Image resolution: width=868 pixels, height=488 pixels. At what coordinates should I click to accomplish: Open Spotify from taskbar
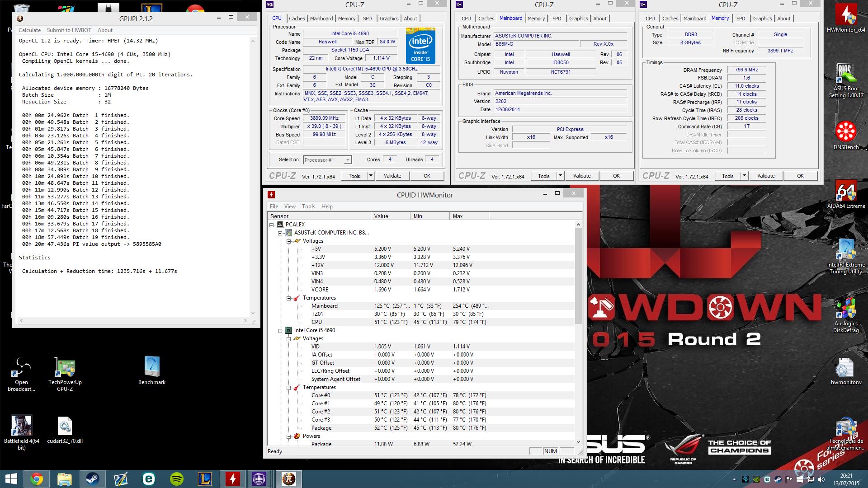(177, 479)
